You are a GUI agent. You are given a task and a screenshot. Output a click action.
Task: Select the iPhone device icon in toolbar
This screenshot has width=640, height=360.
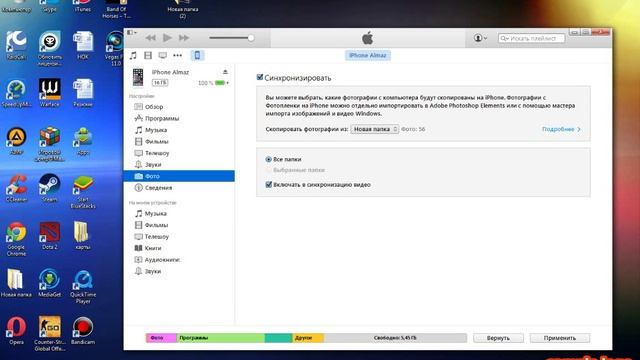[x=197, y=55]
